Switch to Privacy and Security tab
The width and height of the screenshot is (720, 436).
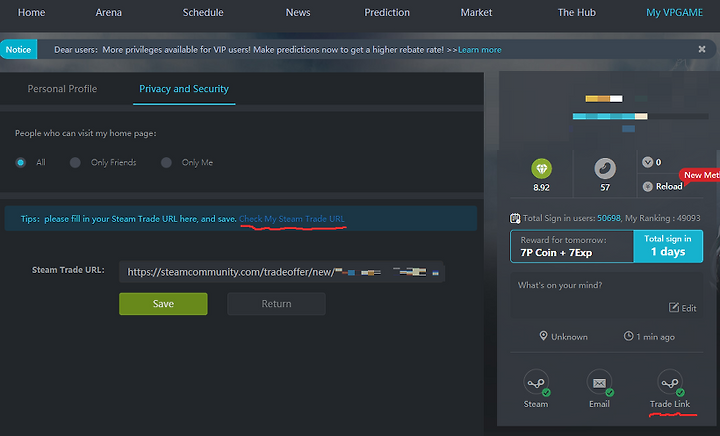pos(184,89)
